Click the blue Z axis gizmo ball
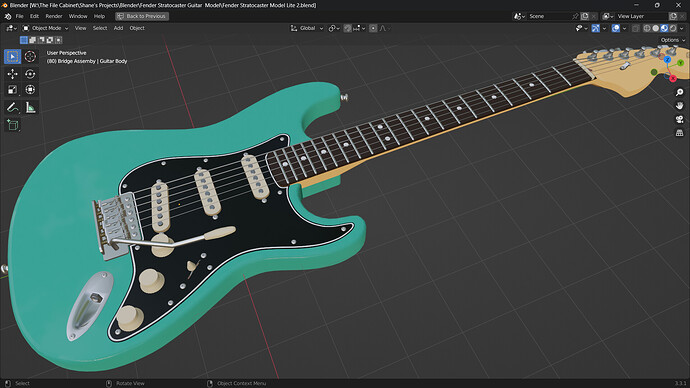The width and height of the screenshot is (690, 388). pyautogui.click(x=668, y=59)
